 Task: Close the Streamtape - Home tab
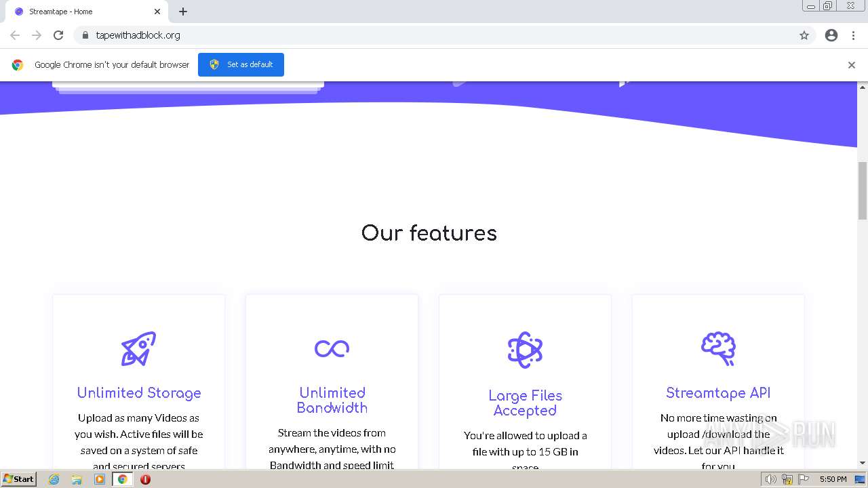click(157, 12)
